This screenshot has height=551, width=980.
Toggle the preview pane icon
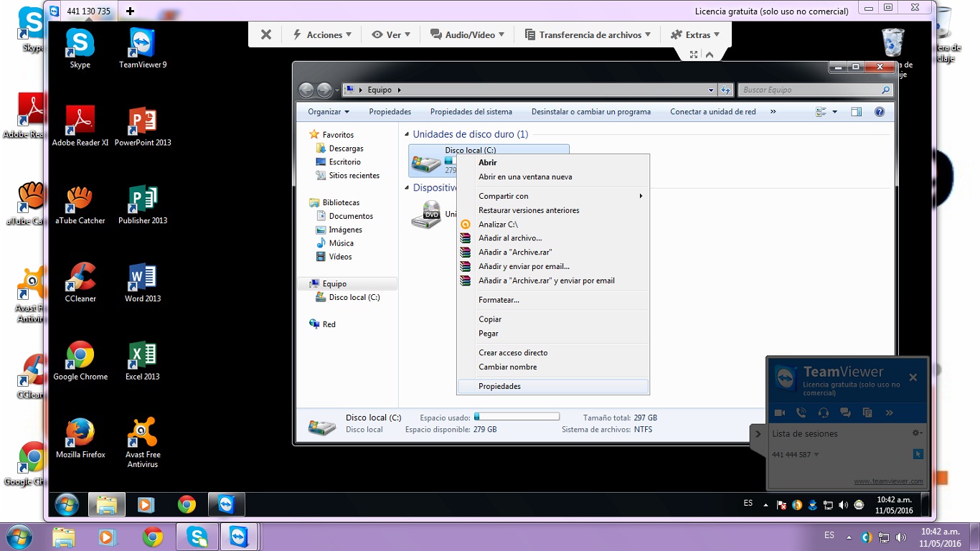(x=856, y=112)
